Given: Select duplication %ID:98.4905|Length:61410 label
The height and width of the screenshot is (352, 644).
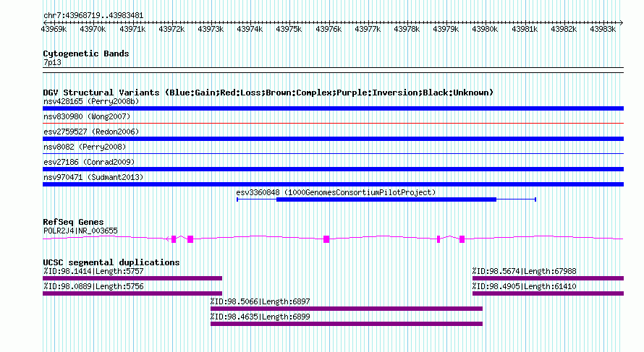Looking at the screenshot, I should point(525,286).
